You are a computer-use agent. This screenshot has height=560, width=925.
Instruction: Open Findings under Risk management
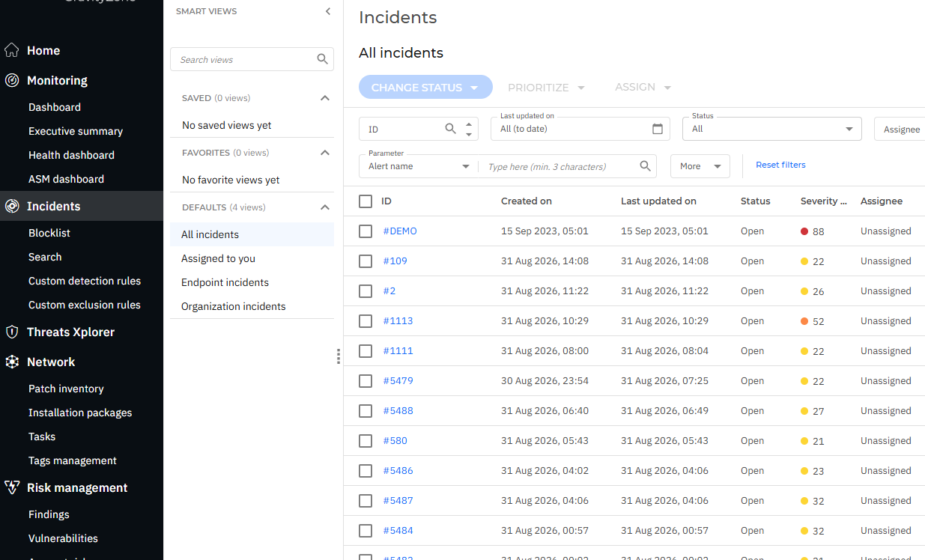[49, 514]
